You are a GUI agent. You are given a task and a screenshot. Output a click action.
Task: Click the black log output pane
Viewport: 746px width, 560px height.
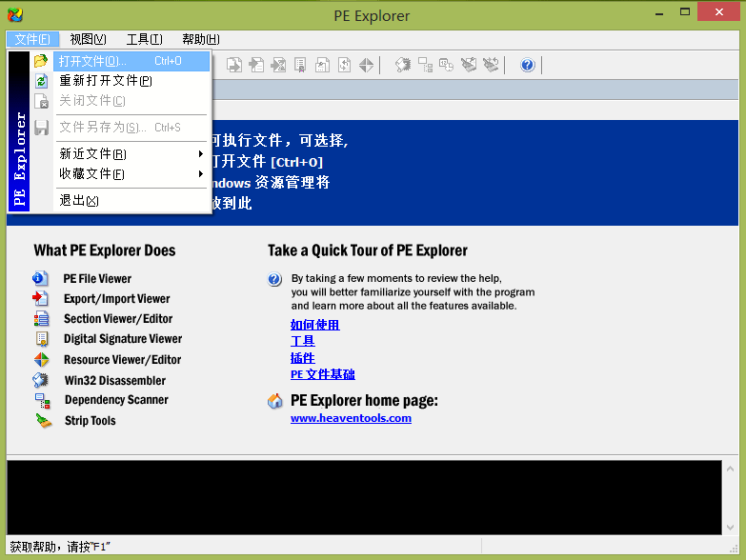coord(365,497)
